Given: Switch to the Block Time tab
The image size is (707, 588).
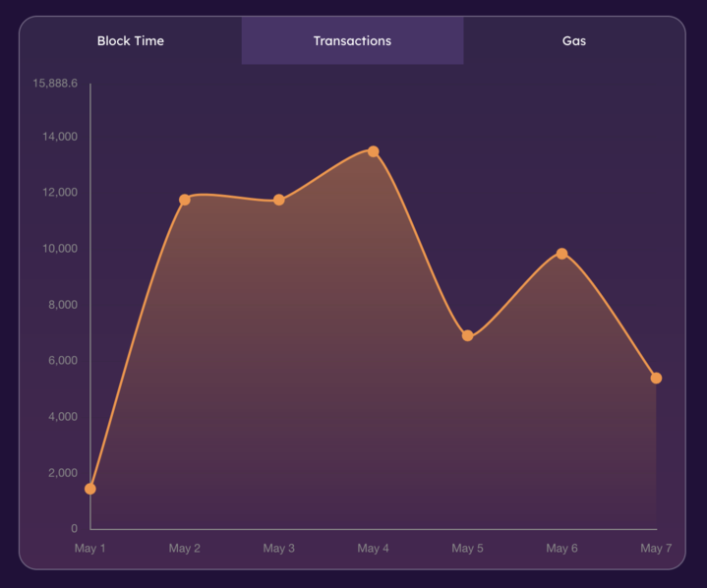Looking at the screenshot, I should coord(131,40).
